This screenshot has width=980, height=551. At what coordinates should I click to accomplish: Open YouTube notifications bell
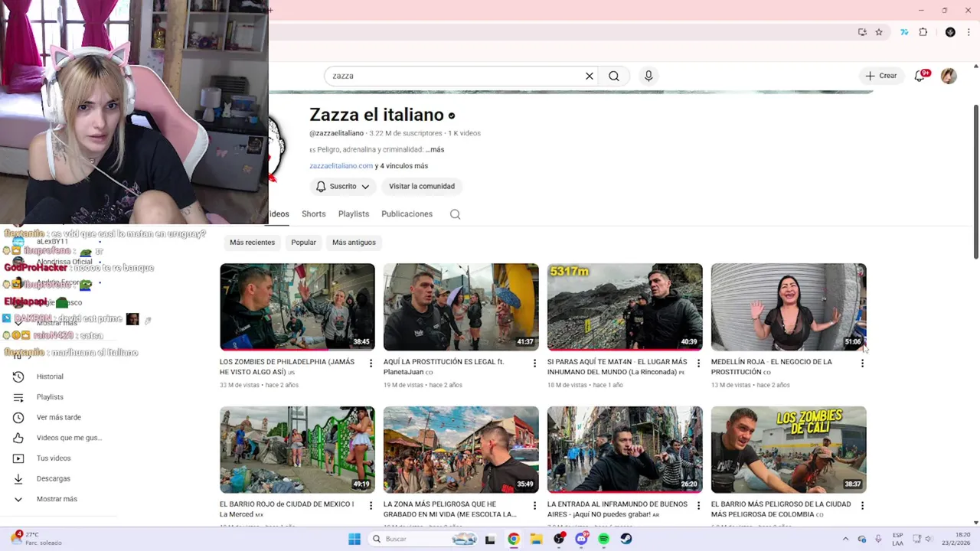(920, 76)
